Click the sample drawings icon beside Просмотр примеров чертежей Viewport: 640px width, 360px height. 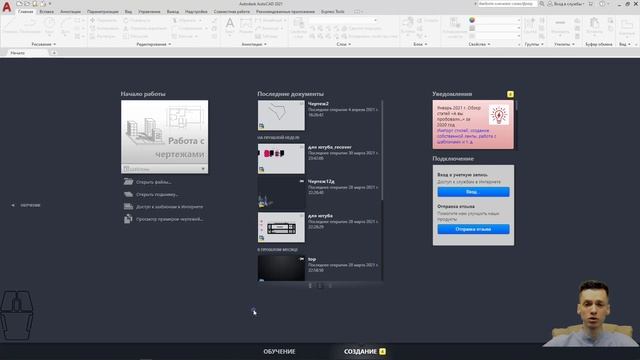[128, 219]
